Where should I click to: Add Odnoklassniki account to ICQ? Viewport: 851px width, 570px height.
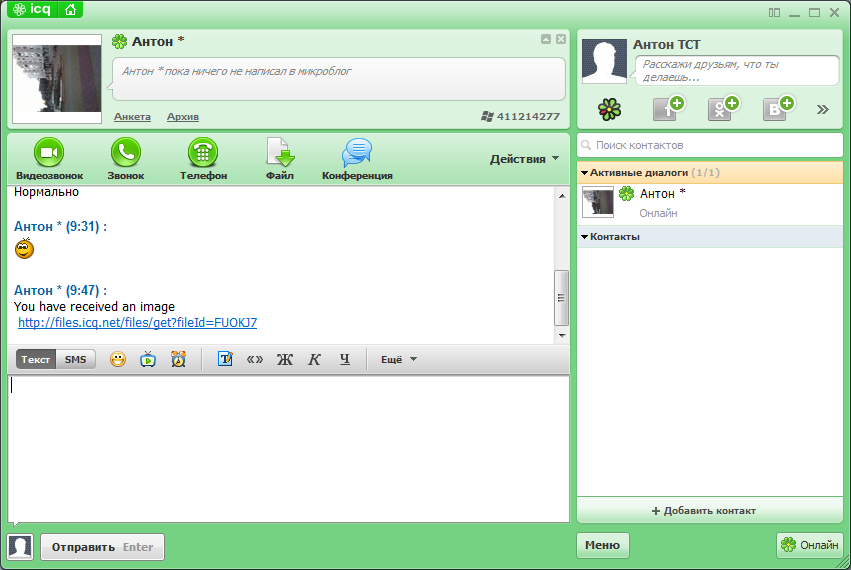coord(722,109)
